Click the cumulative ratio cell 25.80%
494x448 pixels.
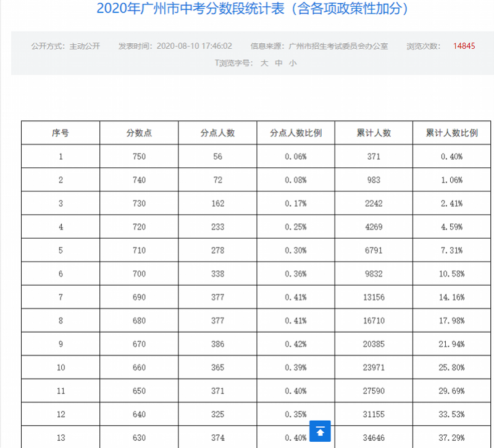click(452, 368)
